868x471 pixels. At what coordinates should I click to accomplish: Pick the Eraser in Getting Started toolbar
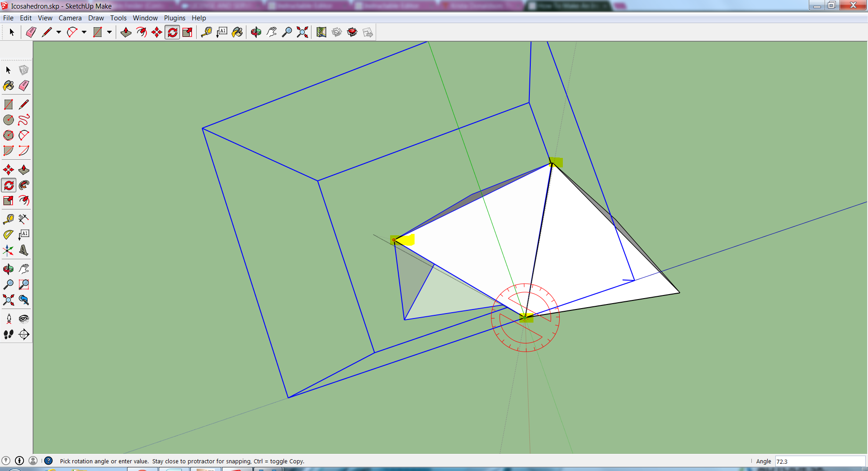pyautogui.click(x=31, y=32)
